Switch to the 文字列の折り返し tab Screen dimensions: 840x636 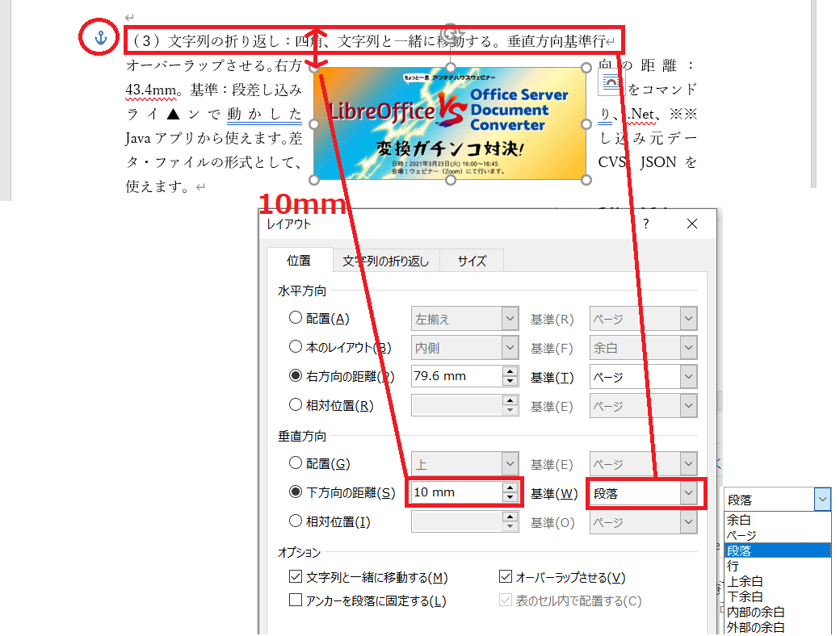[x=385, y=261]
